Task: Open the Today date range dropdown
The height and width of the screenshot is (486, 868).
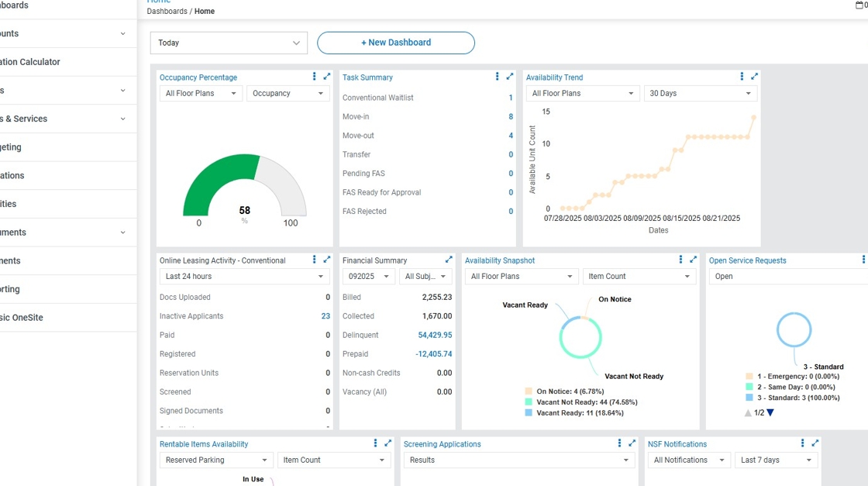Action: [229, 43]
